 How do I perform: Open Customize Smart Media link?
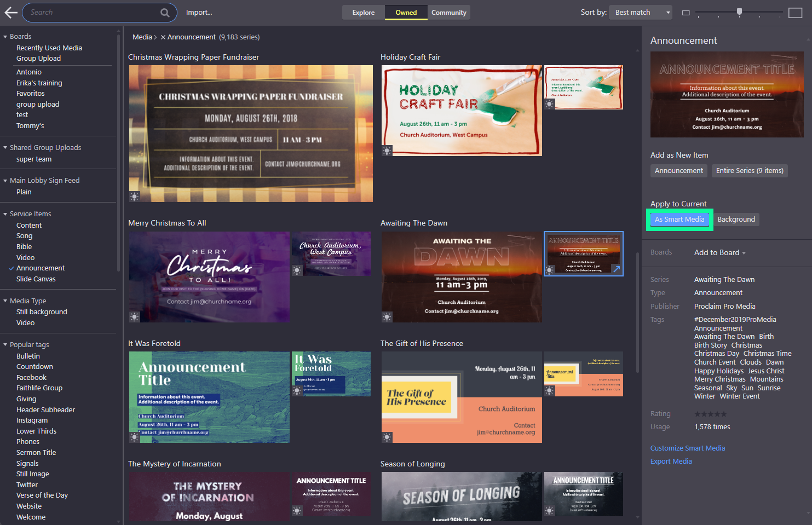tap(688, 448)
